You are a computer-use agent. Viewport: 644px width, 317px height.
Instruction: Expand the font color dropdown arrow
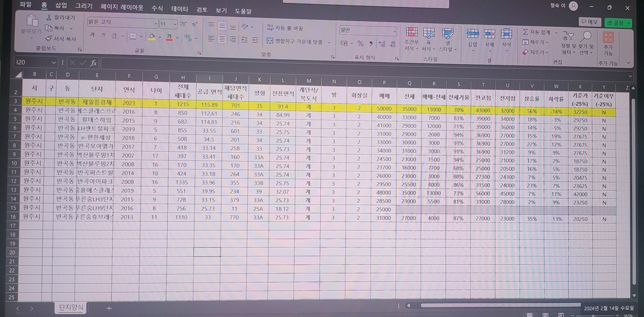[177, 37]
